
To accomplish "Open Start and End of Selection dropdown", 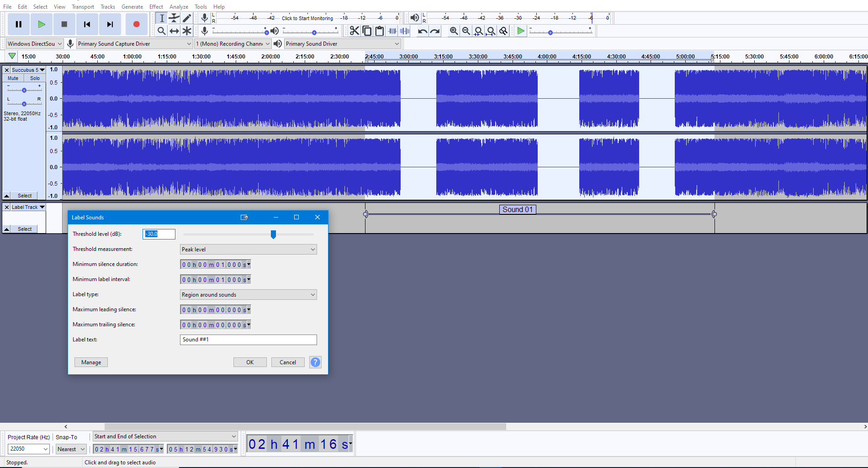I will (x=165, y=436).
